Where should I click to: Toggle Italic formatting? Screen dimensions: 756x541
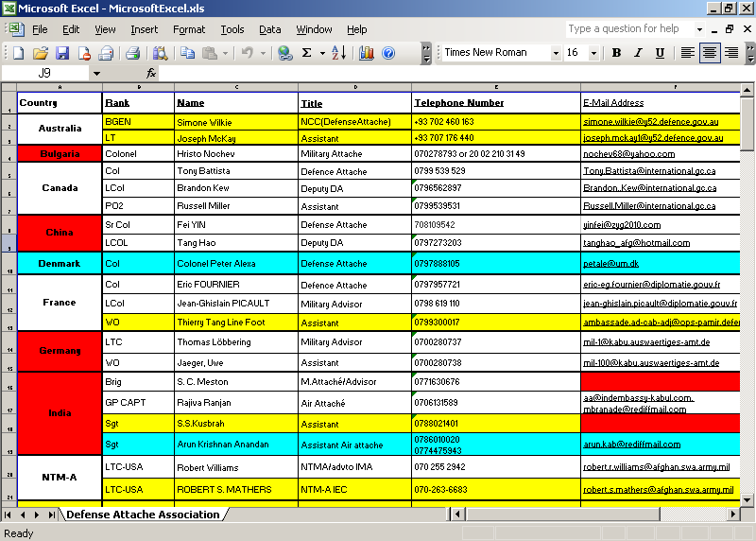tap(638, 53)
